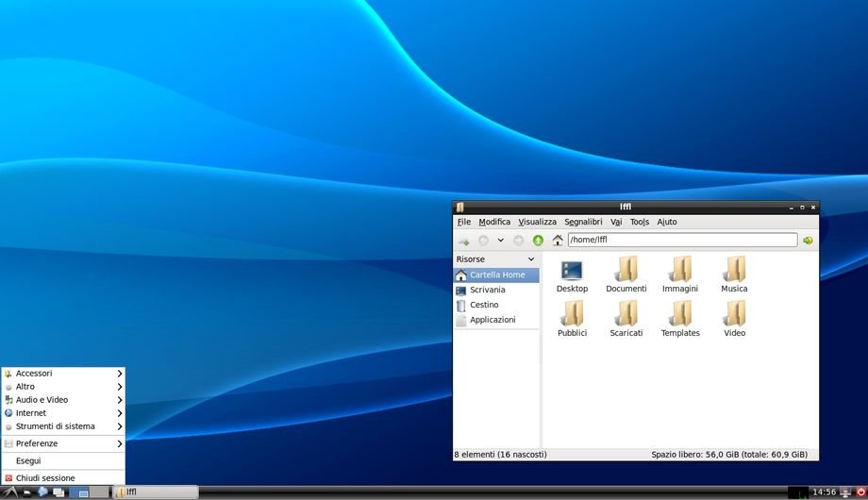Click the /home/lffl path field

(x=681, y=241)
